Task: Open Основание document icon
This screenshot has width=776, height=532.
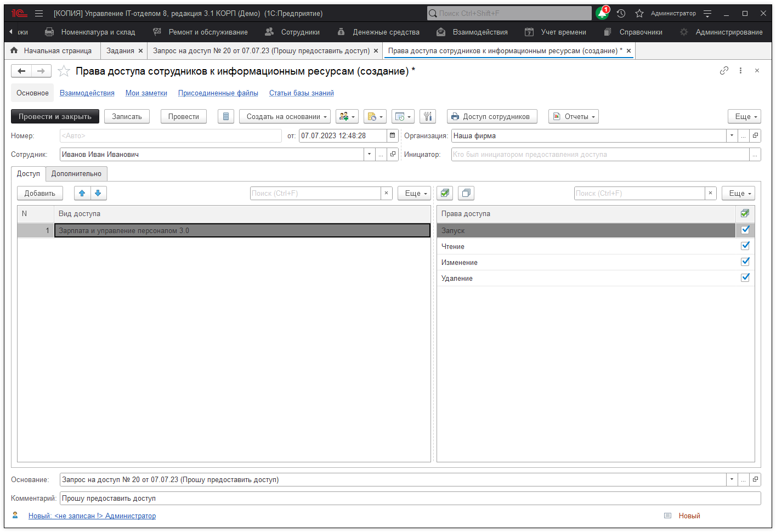Action: pyautogui.click(x=755, y=479)
